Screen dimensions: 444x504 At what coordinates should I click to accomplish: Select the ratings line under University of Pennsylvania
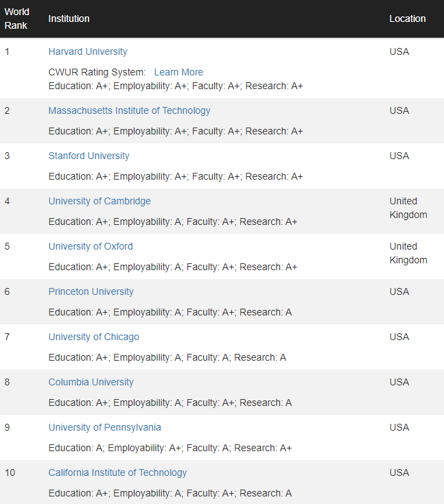tap(170, 448)
